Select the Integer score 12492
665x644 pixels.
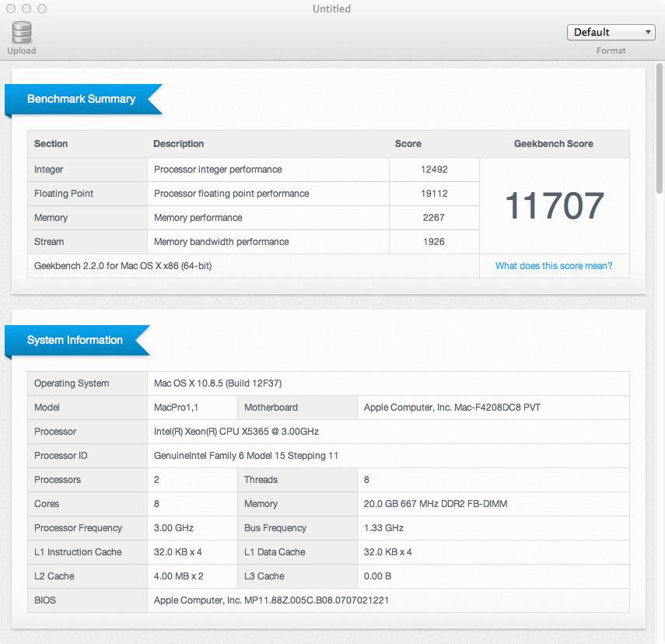point(434,170)
